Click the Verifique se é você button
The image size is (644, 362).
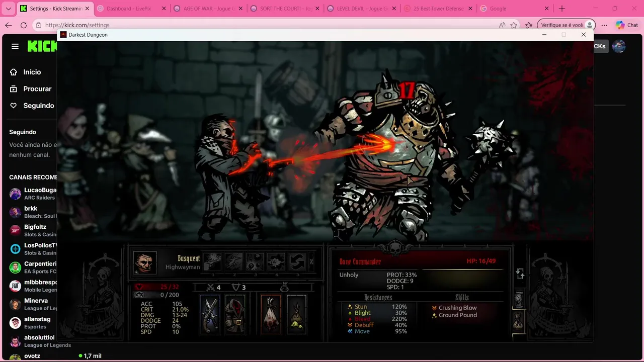click(567, 25)
